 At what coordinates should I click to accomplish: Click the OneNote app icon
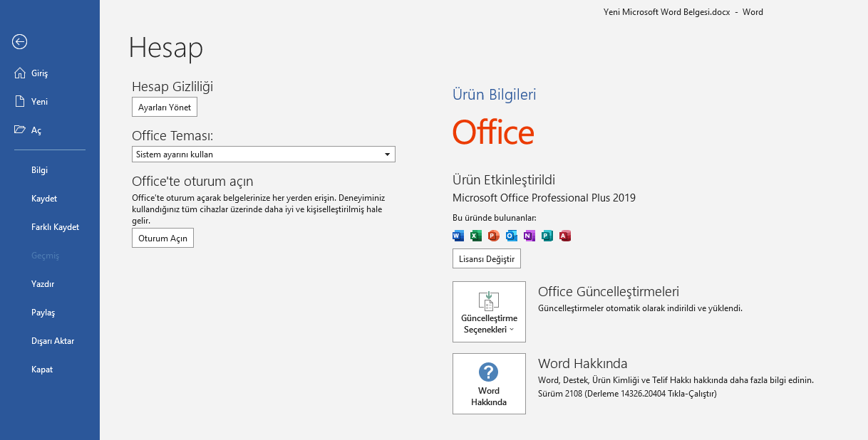(x=529, y=236)
